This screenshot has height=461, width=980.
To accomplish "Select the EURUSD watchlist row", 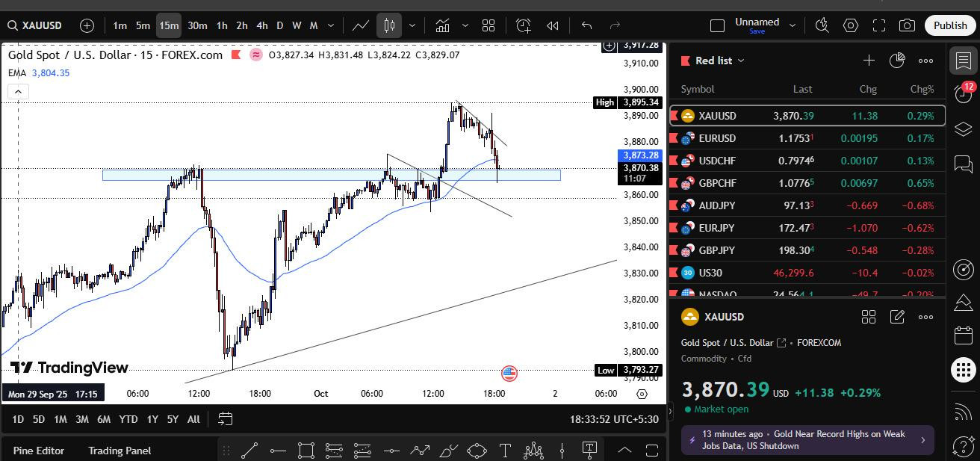I will 807,138.
